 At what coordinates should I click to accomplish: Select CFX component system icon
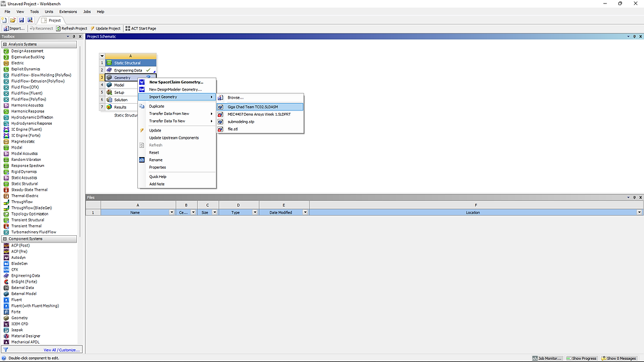[x=6, y=269]
